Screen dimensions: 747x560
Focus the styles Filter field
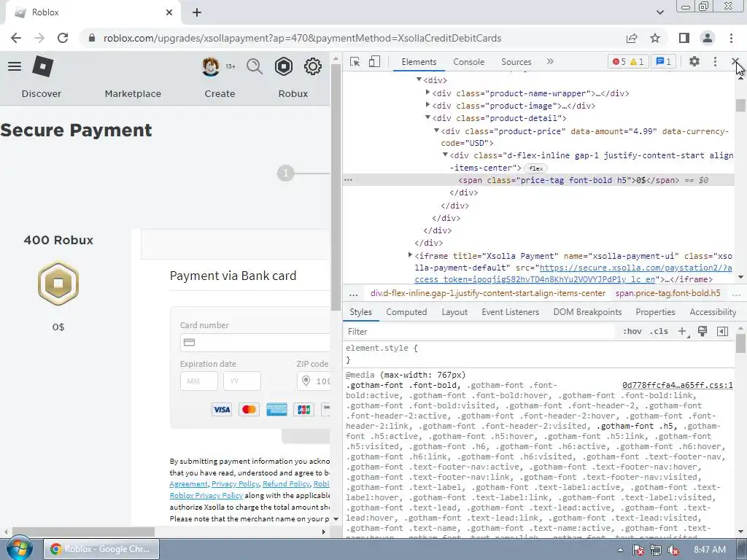coord(479,332)
